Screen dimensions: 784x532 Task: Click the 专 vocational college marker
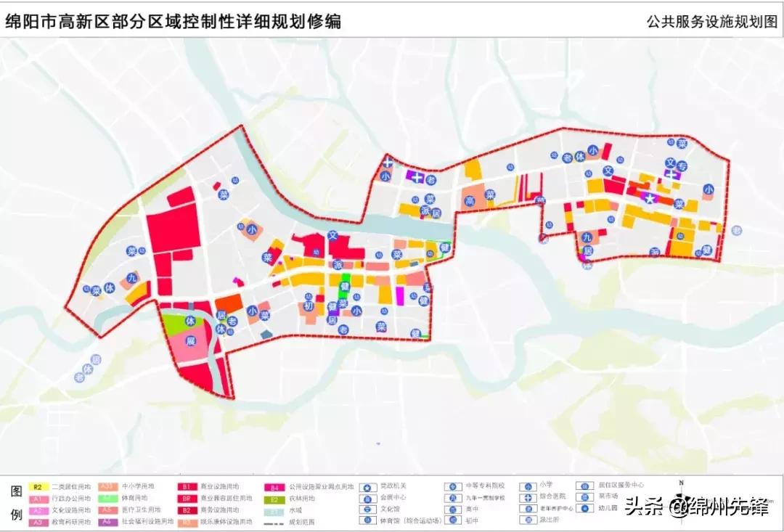pyautogui.click(x=682, y=165)
